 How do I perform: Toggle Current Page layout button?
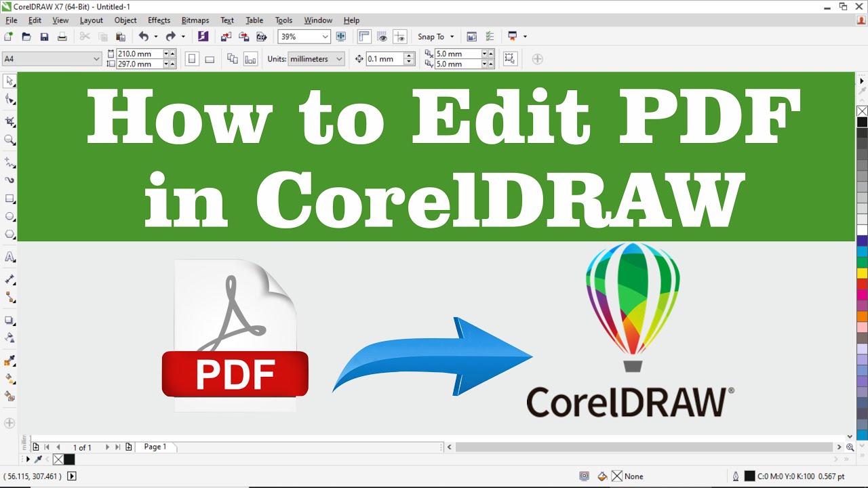[x=250, y=59]
